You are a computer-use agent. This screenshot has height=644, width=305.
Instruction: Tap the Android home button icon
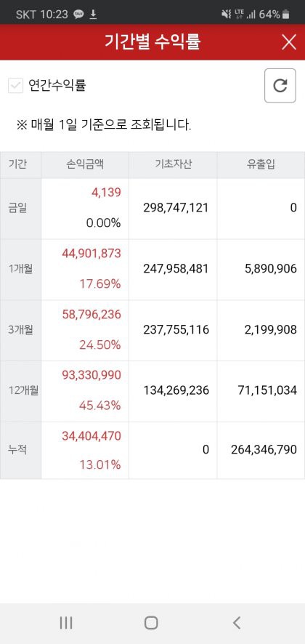click(151, 623)
